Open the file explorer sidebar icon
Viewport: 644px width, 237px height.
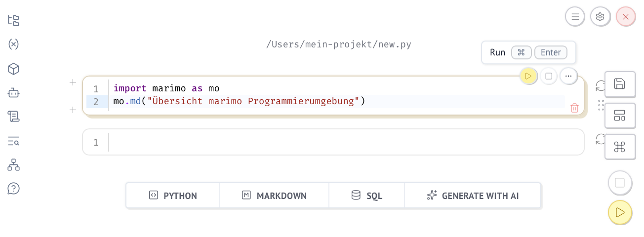[14, 20]
